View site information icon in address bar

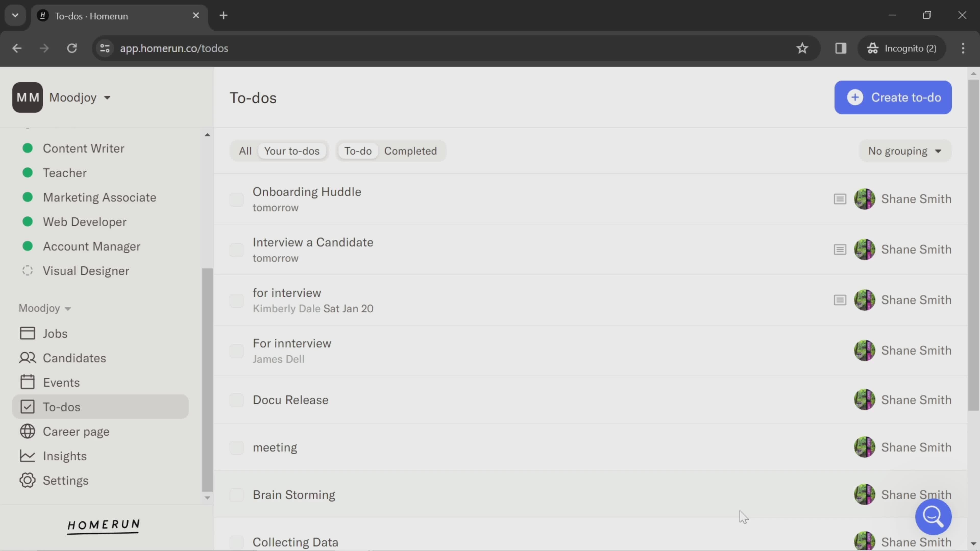click(105, 48)
